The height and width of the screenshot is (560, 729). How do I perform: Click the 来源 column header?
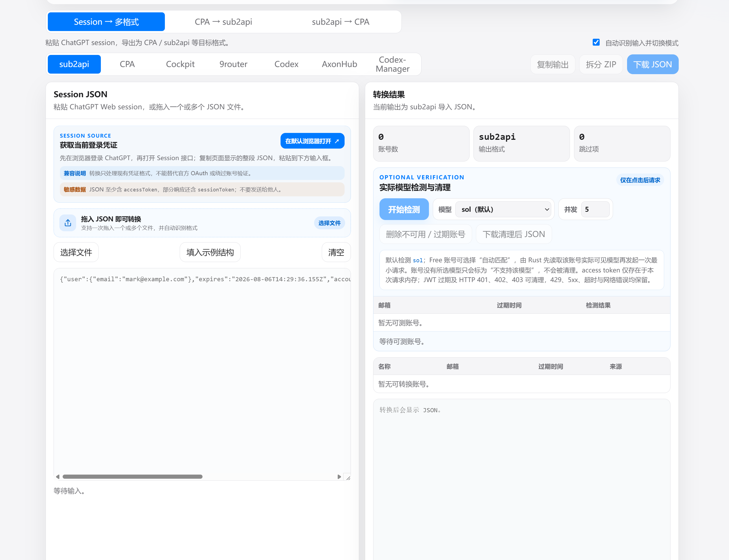coord(616,367)
